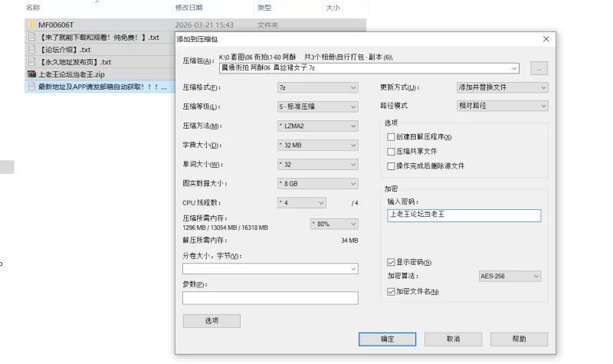Enable 创建自解压程序 checkbox
Image resolution: width=613 pixels, height=364 pixels.
coord(391,137)
